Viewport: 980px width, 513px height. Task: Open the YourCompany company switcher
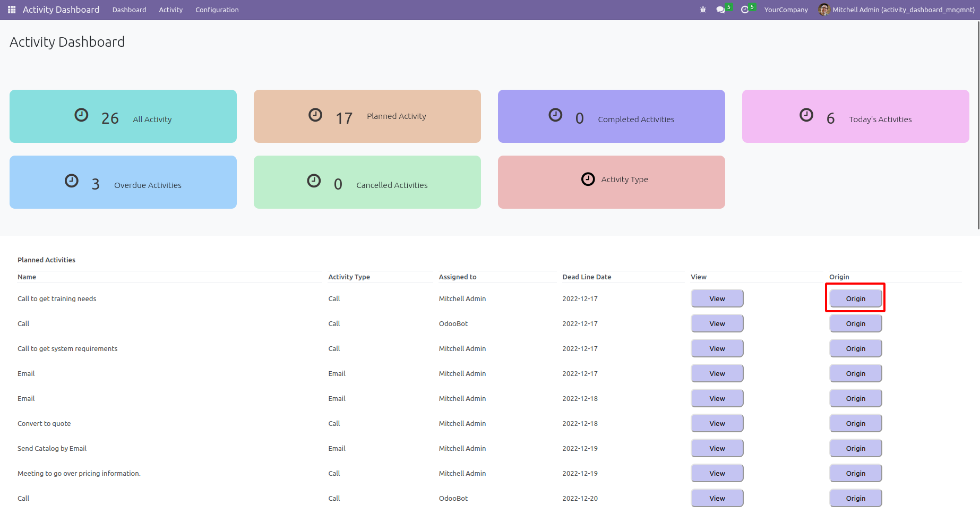pyautogui.click(x=786, y=10)
